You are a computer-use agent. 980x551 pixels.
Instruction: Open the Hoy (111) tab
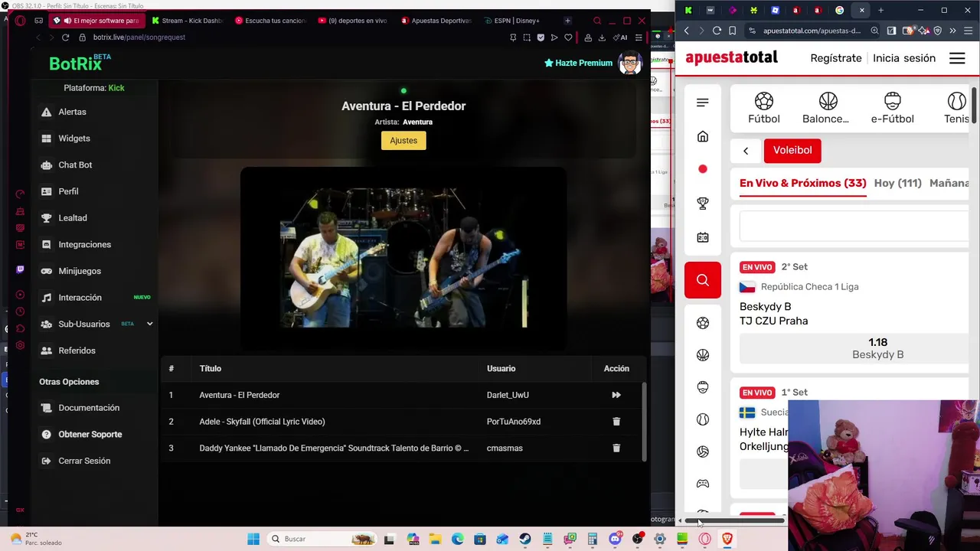(897, 183)
